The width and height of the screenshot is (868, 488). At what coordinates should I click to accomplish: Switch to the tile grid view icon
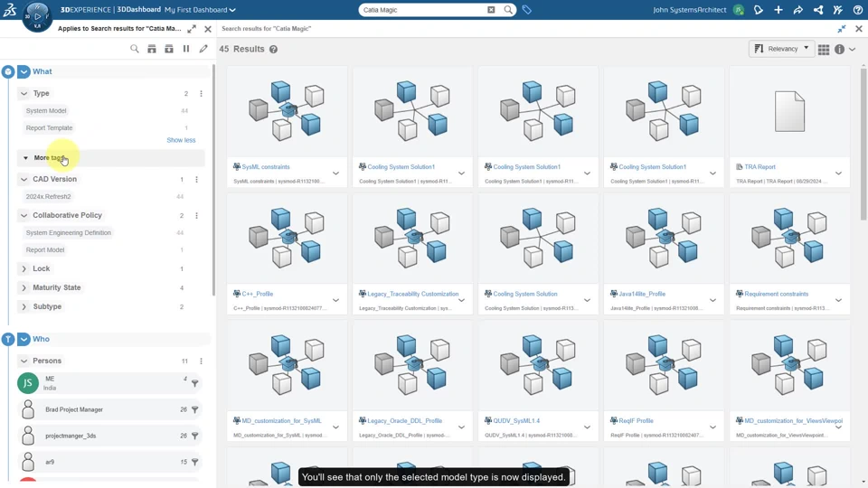tap(824, 49)
